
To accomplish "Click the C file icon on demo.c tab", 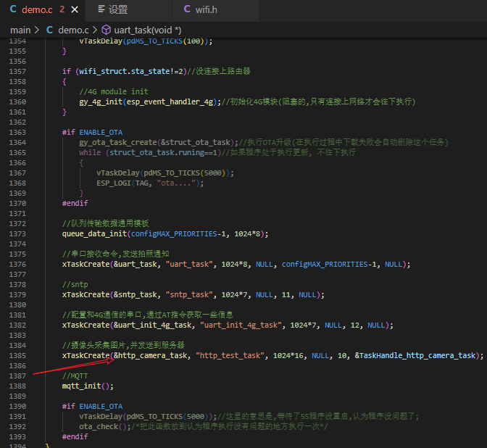I will pos(13,9).
